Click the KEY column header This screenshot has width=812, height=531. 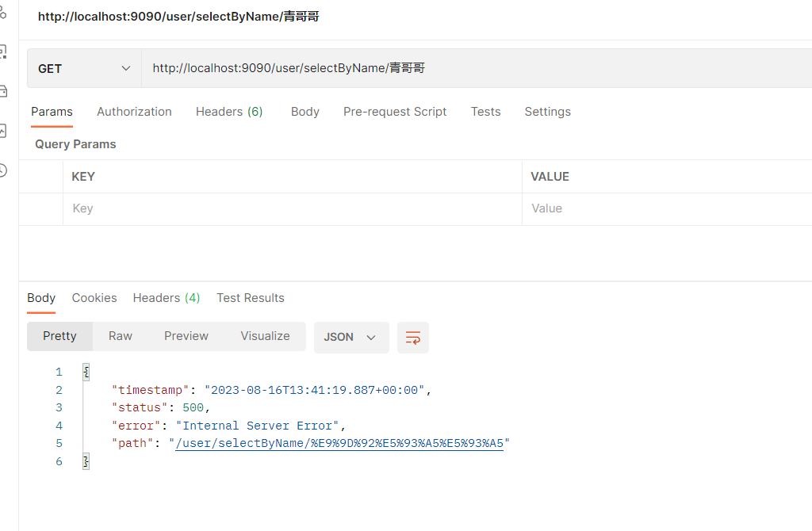[x=82, y=177]
